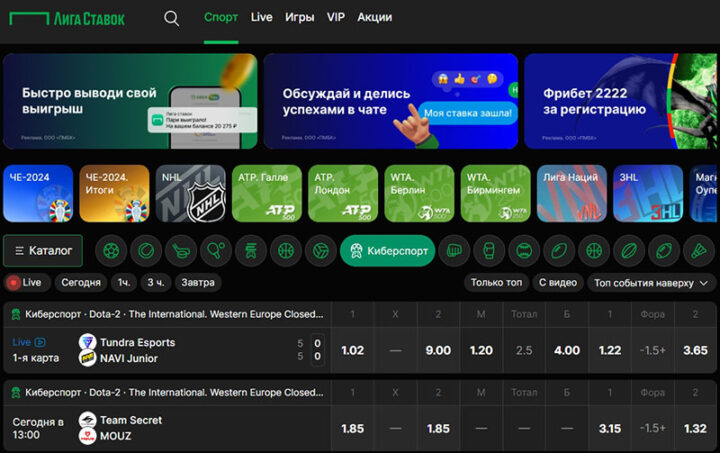Open the Лига Наций tile

pyautogui.click(x=572, y=193)
